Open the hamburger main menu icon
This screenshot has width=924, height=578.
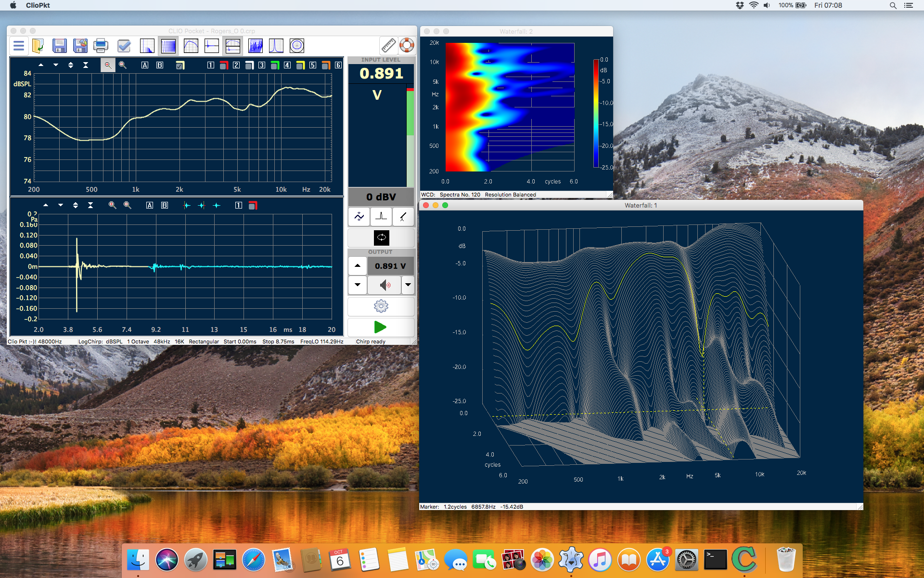(x=19, y=46)
